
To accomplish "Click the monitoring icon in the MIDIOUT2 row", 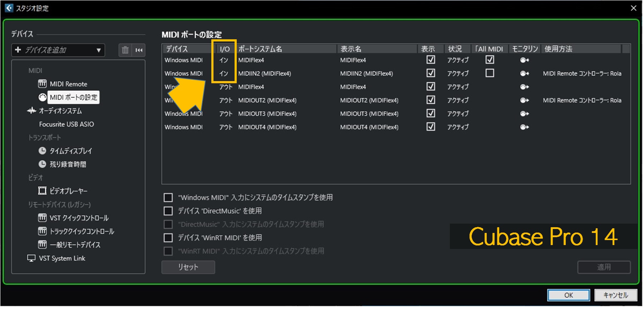I will click(525, 100).
